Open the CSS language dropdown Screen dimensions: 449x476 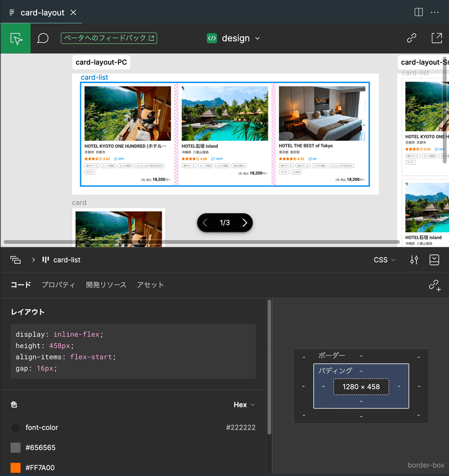pos(384,260)
